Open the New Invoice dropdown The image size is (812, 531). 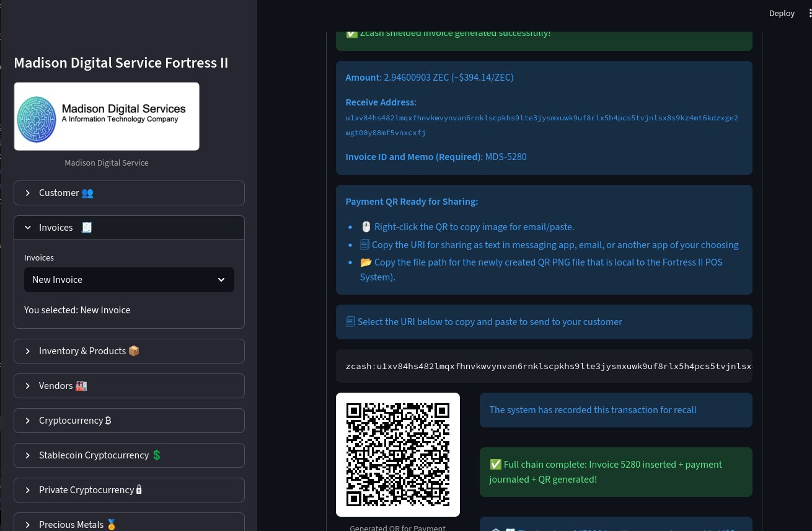click(x=129, y=280)
